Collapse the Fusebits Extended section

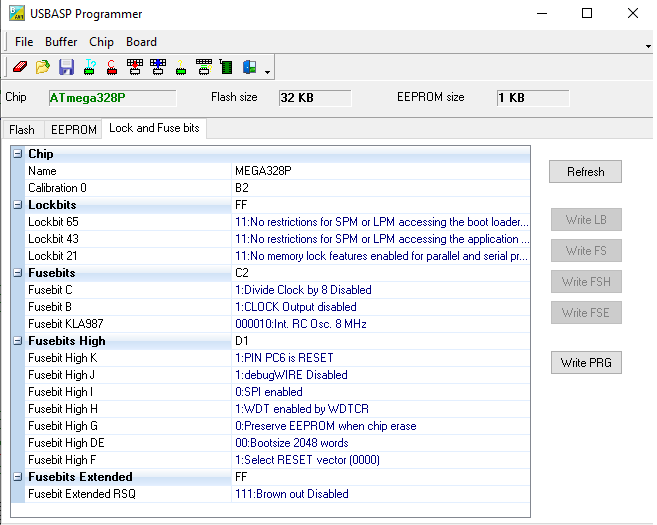18,477
